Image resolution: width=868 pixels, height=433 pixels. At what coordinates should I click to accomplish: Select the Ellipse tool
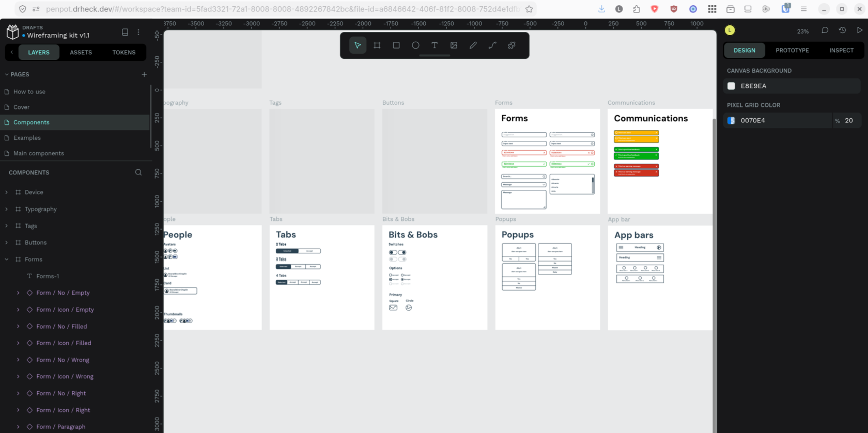[415, 45]
